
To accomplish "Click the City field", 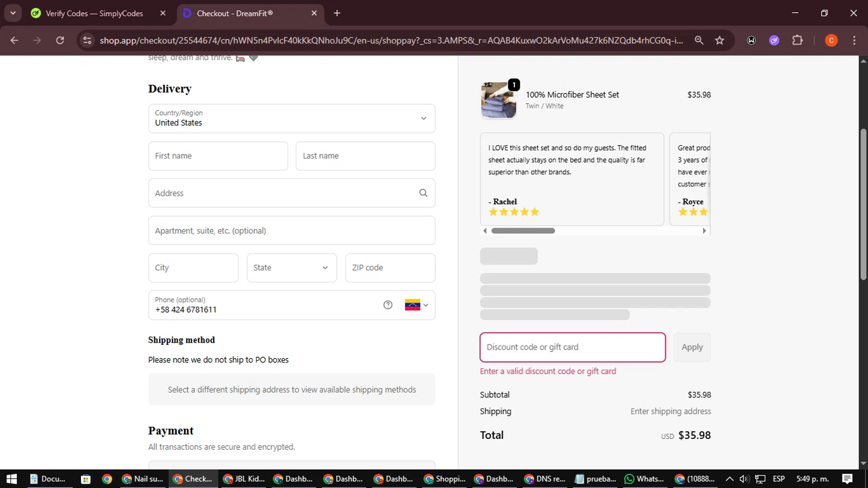I will point(193,267).
